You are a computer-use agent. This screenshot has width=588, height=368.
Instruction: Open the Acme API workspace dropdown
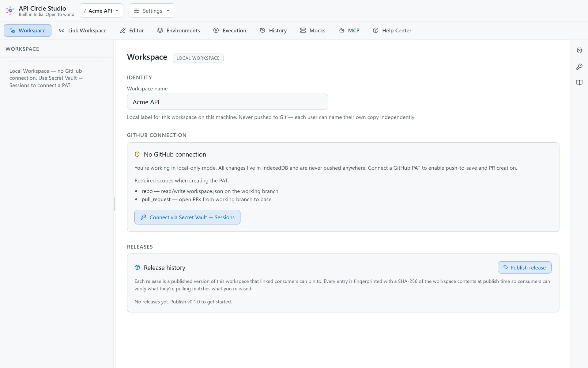pos(101,11)
